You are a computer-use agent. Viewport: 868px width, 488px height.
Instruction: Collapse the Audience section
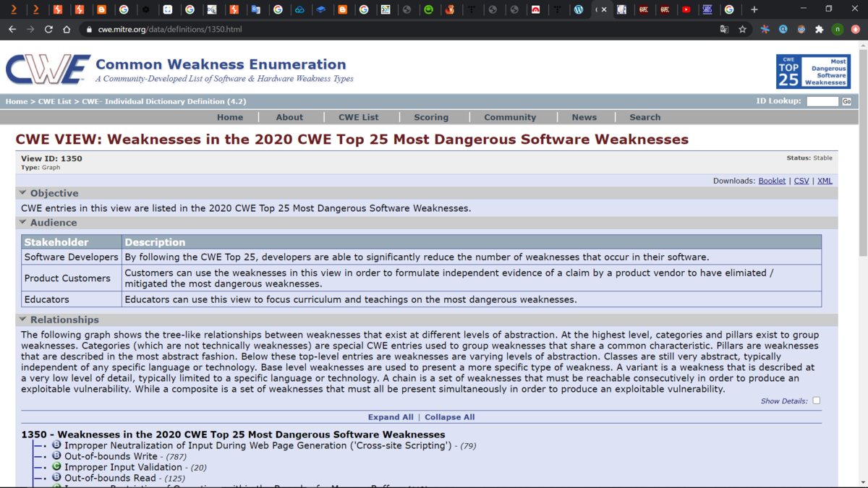tap(23, 223)
